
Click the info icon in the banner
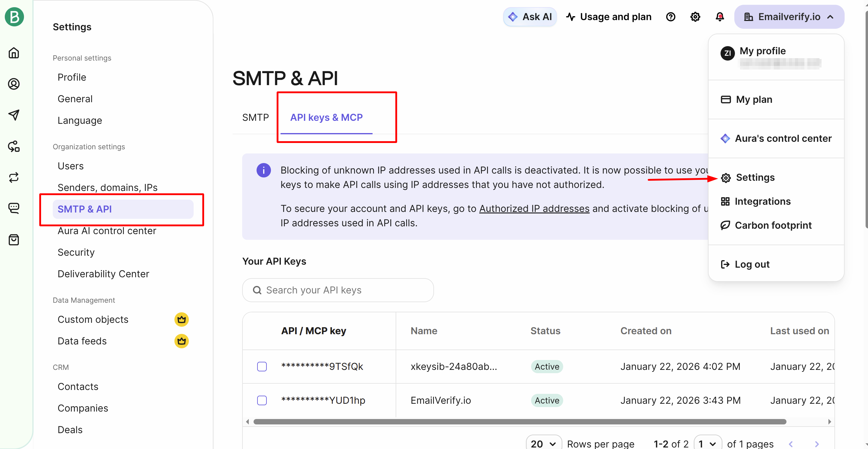pyautogui.click(x=263, y=170)
